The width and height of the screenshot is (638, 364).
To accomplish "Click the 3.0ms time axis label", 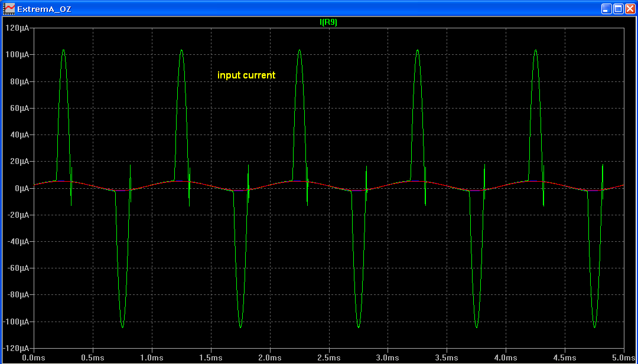I will click(388, 358).
